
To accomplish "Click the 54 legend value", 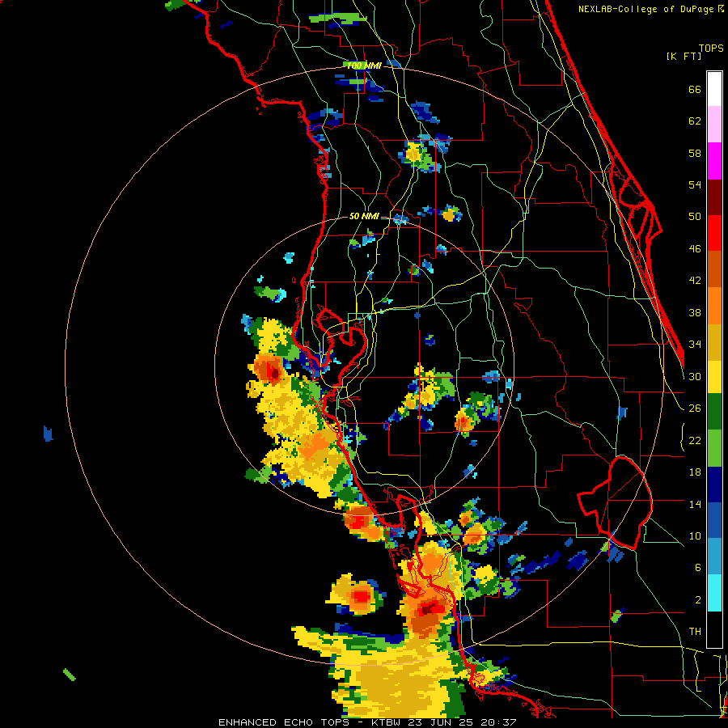I will pyautogui.click(x=695, y=184).
